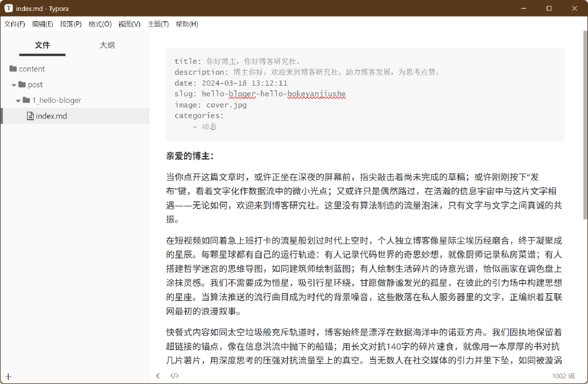Click the folder icon beside 1_hello-bloger
This screenshot has height=384, width=588.
[26, 100]
